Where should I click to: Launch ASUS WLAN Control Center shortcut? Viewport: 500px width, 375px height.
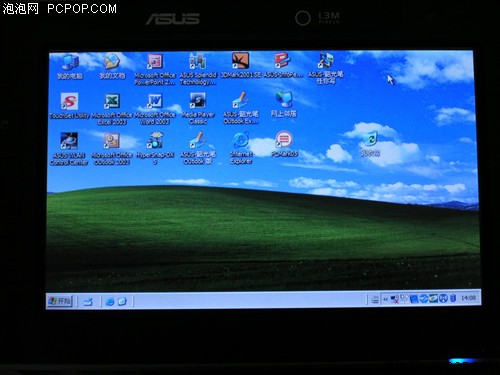[x=69, y=148]
